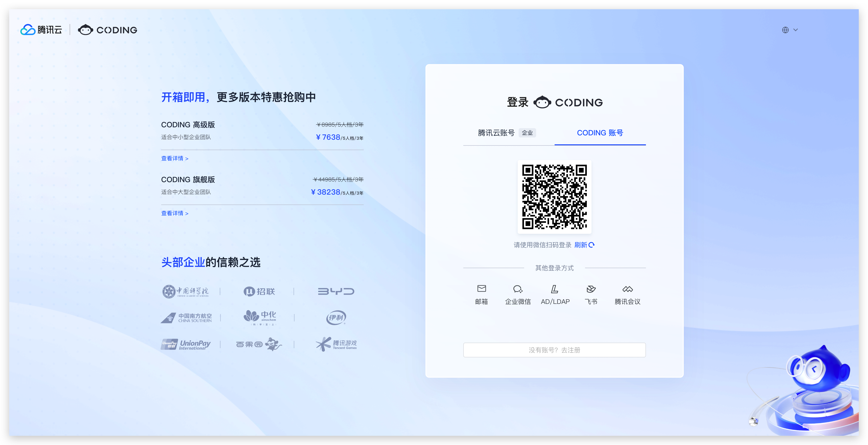Image resolution: width=868 pixels, height=445 pixels.
Task: Click the 头部企业的信赖之选 heading
Action: point(211,262)
